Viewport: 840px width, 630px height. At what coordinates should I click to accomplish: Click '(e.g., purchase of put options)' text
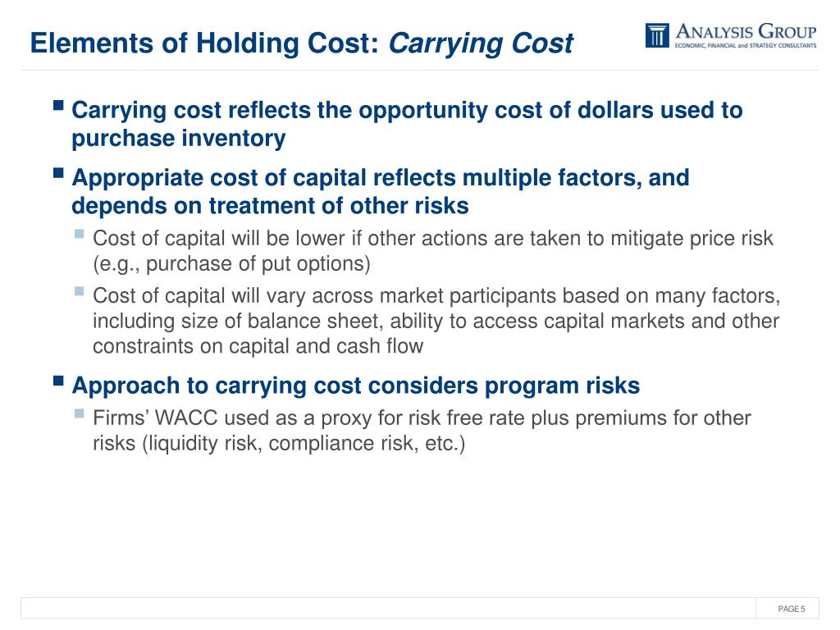tap(231, 264)
